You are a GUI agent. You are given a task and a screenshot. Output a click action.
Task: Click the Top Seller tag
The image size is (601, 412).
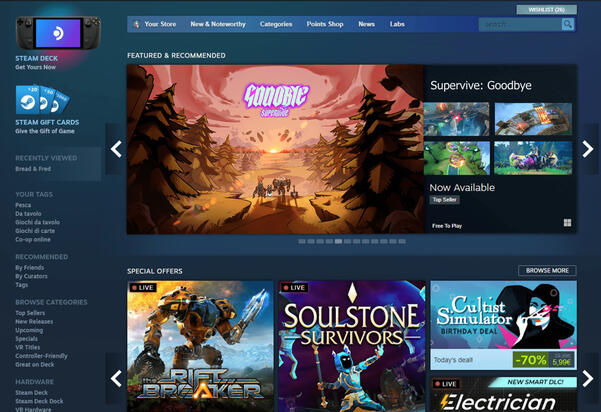click(x=444, y=200)
